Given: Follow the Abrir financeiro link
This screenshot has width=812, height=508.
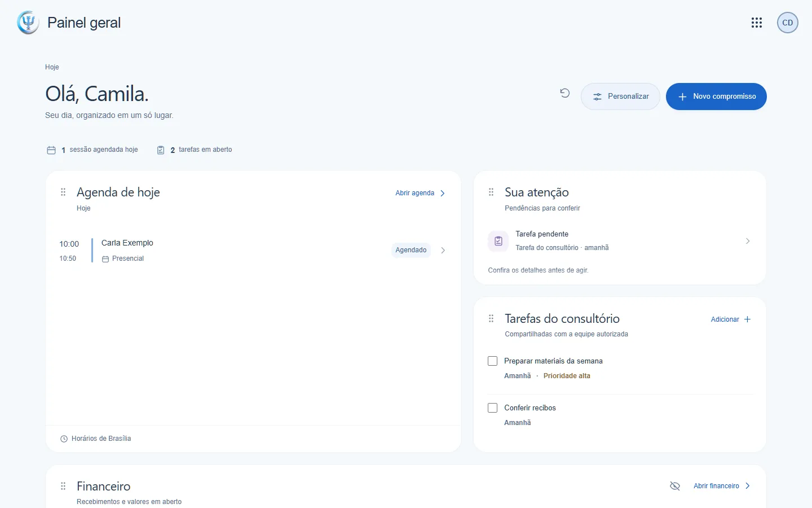Looking at the screenshot, I should coord(722,486).
